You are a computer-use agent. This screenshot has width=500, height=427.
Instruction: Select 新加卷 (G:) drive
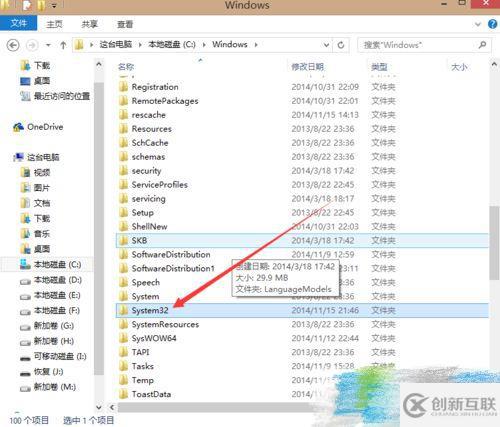[x=47, y=326]
